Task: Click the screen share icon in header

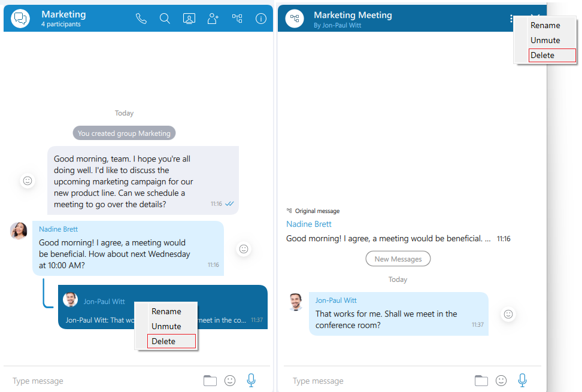Action: coord(189,18)
